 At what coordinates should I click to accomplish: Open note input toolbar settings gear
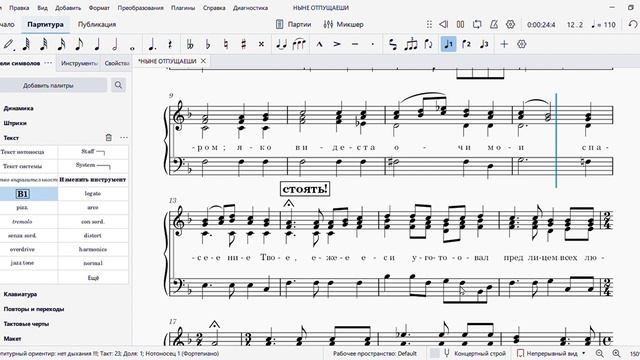coord(522,44)
